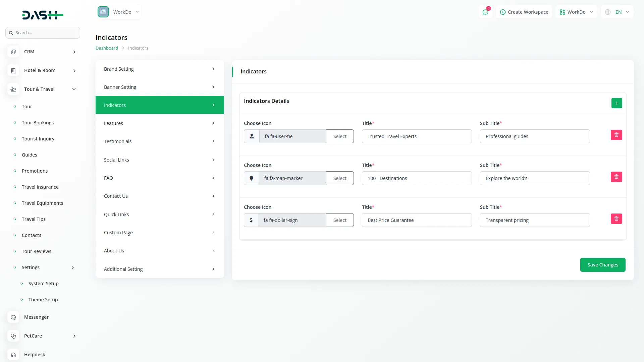Click the Hotel & Room building icon
Viewport: 644px width, 362px height.
coord(13,70)
